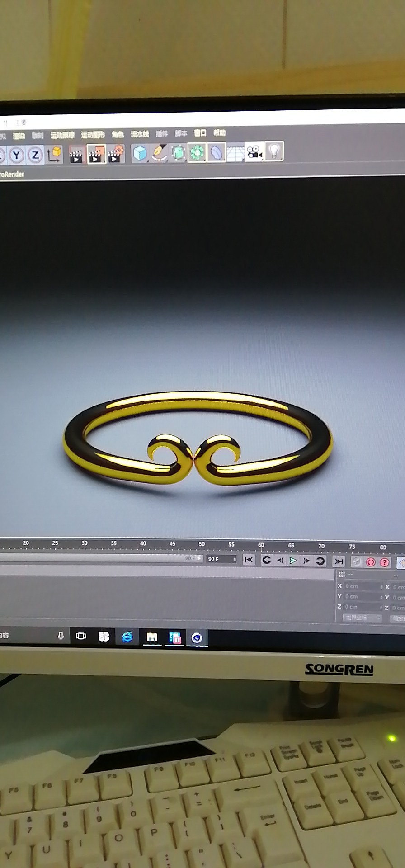This screenshot has width=405, height=868.
Task: Step to previous frame
Action: [280, 561]
